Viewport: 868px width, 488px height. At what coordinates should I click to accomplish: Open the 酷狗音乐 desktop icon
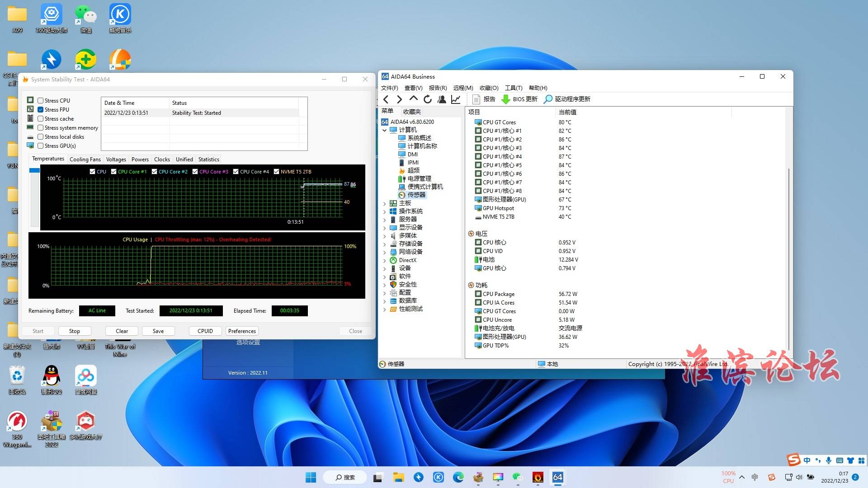(120, 19)
